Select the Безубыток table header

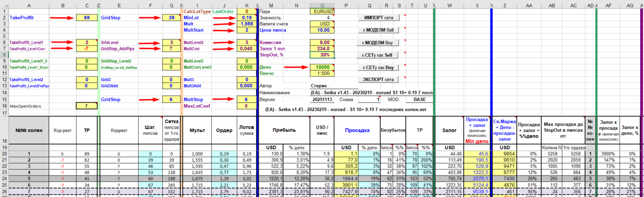point(392,130)
